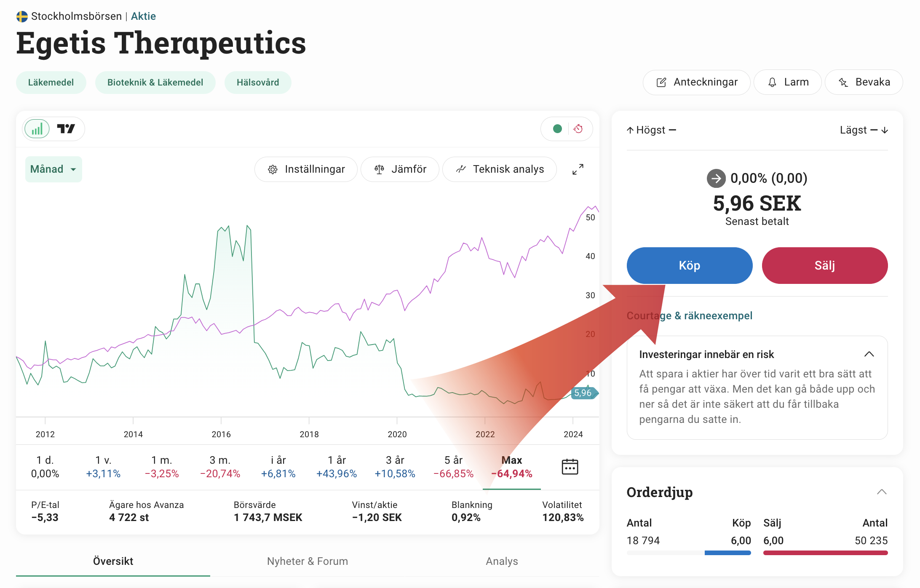Screen dimensions: 920x588
Task: Switch to the Nyheter & Forum tab
Action: (x=308, y=561)
